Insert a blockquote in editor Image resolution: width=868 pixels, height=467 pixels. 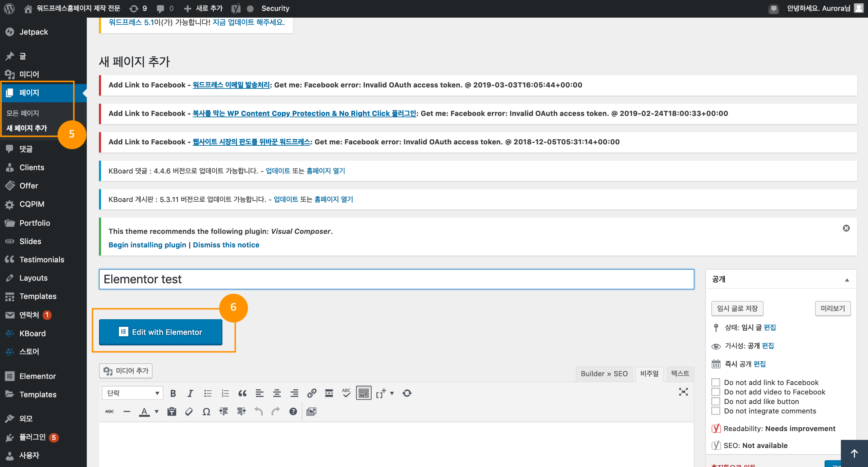click(242, 393)
